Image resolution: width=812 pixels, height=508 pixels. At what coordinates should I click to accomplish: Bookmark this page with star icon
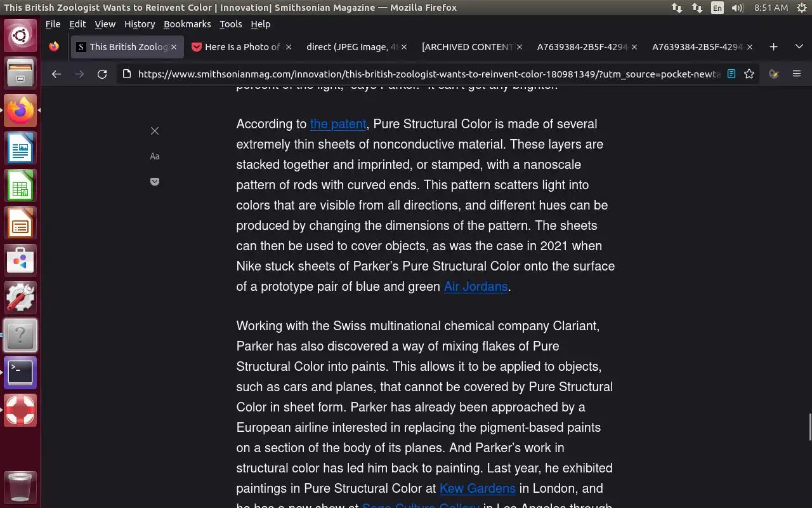pyautogui.click(x=749, y=74)
